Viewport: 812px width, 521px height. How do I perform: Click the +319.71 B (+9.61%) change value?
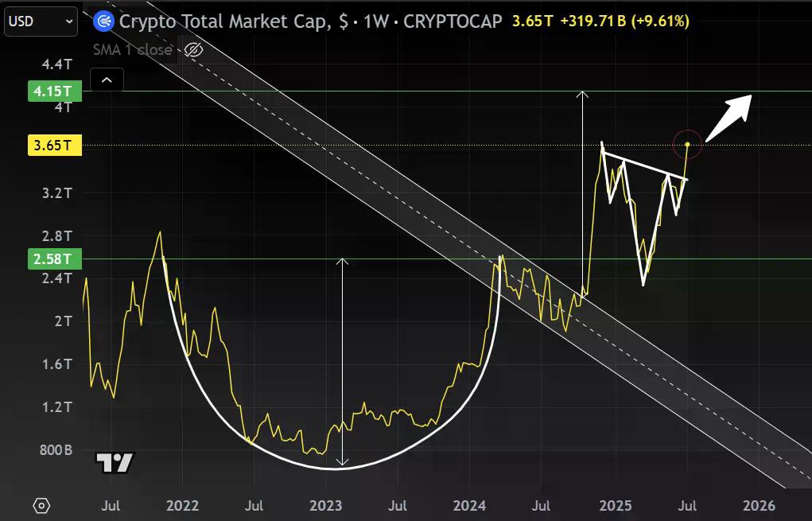click(x=624, y=21)
